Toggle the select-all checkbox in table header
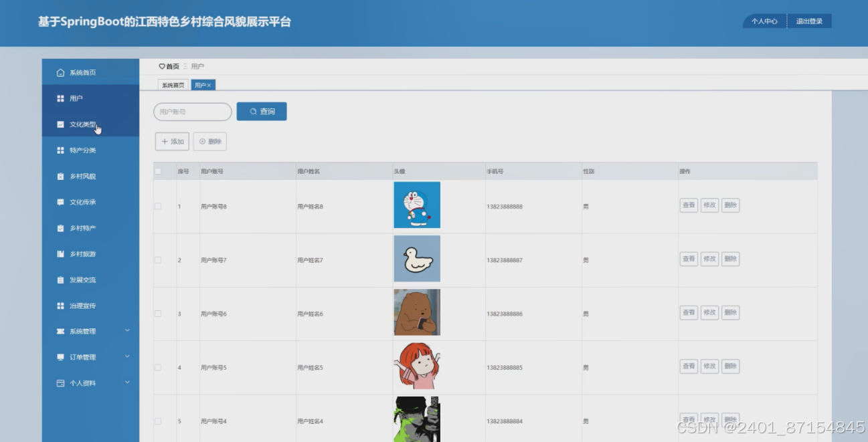Image resolution: width=868 pixels, height=442 pixels. 158,171
